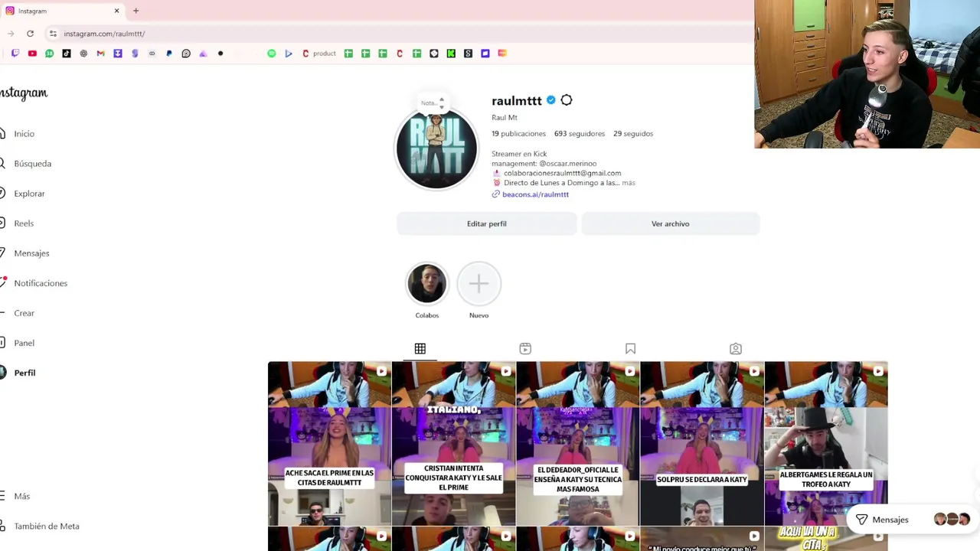Open reel 'Ache saca el prime en las citas'

click(329, 443)
